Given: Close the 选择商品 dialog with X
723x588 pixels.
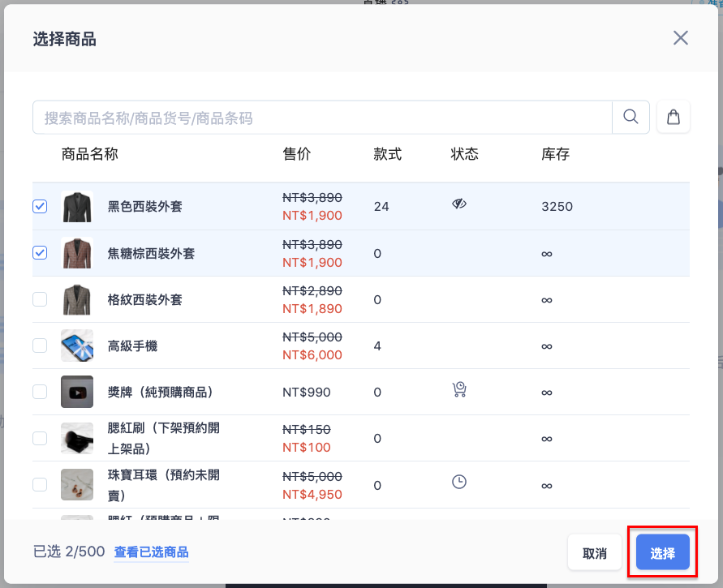Looking at the screenshot, I should point(680,38).
